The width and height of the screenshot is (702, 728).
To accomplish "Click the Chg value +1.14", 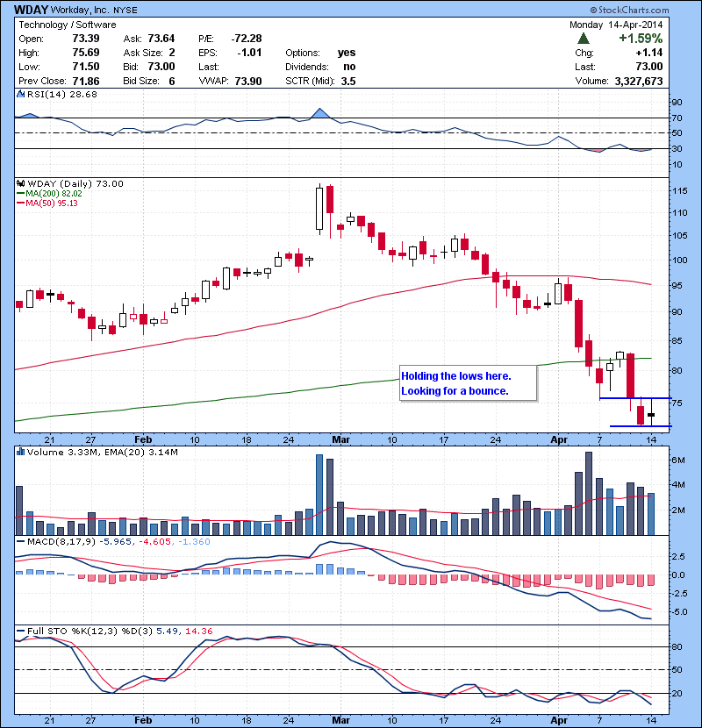I will click(649, 53).
